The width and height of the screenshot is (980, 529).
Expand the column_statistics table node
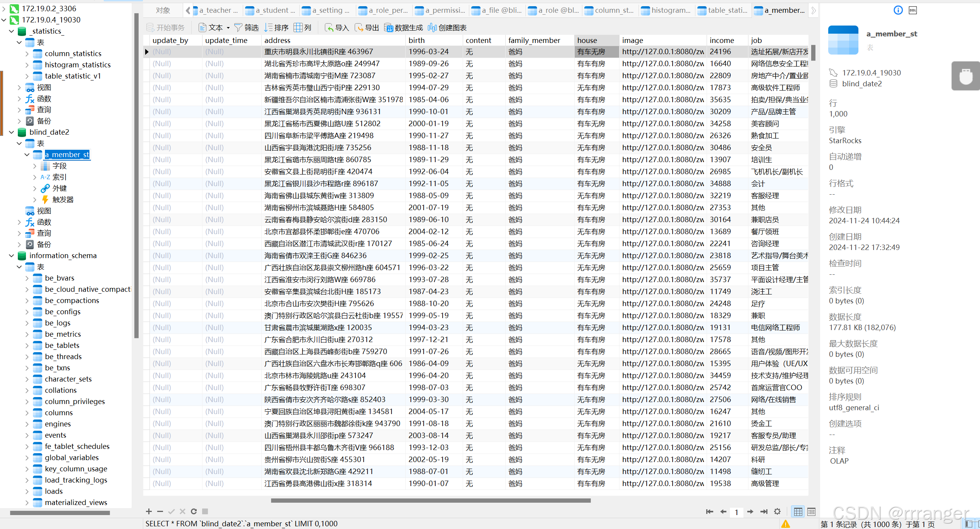(27, 54)
